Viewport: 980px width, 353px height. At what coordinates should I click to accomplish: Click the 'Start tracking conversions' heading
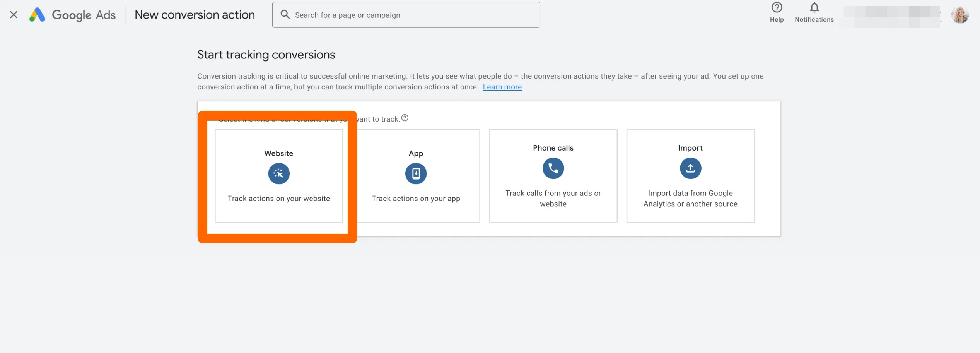tap(266, 55)
